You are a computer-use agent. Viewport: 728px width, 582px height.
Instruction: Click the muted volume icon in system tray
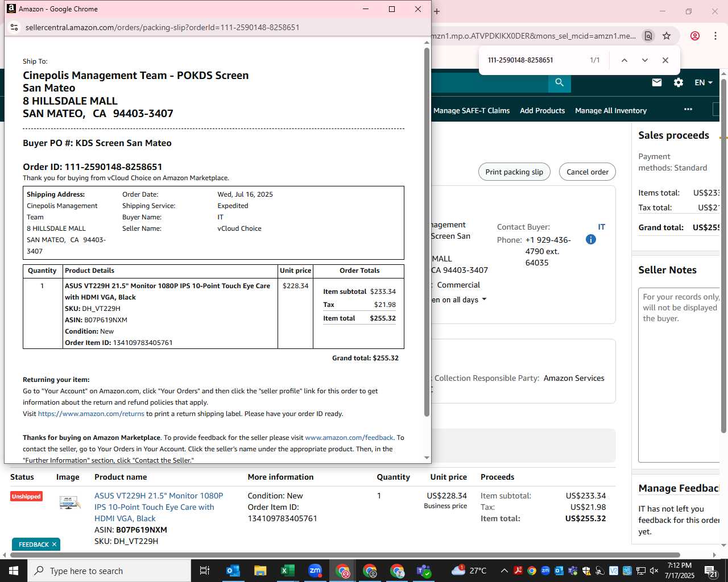tap(655, 571)
